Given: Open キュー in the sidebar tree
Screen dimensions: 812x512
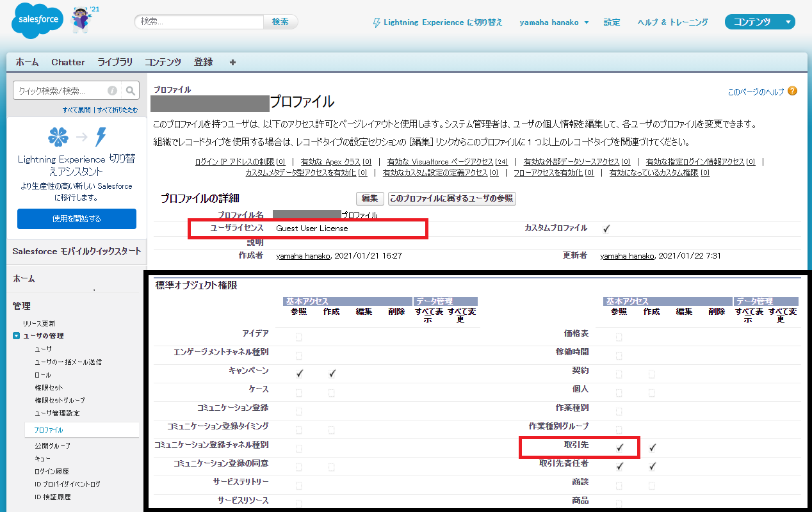Looking at the screenshot, I should click(42, 458).
